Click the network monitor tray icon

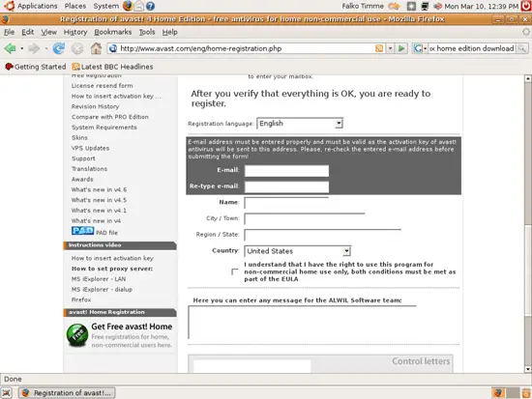(x=425, y=6)
